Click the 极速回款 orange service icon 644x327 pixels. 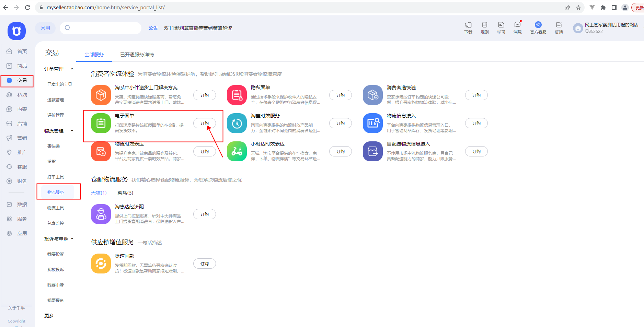point(101,264)
